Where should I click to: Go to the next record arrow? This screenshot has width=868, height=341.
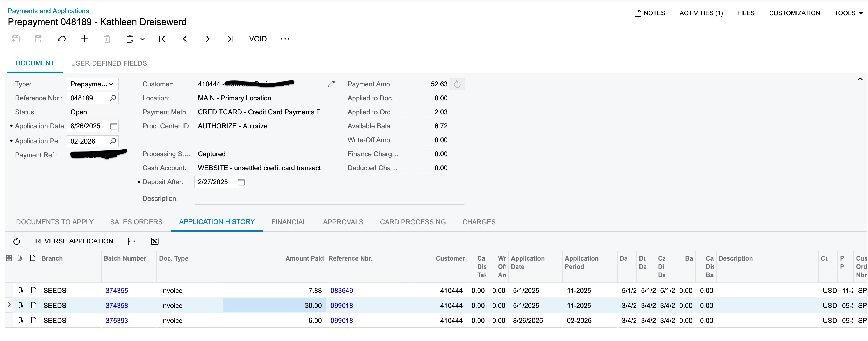(208, 39)
